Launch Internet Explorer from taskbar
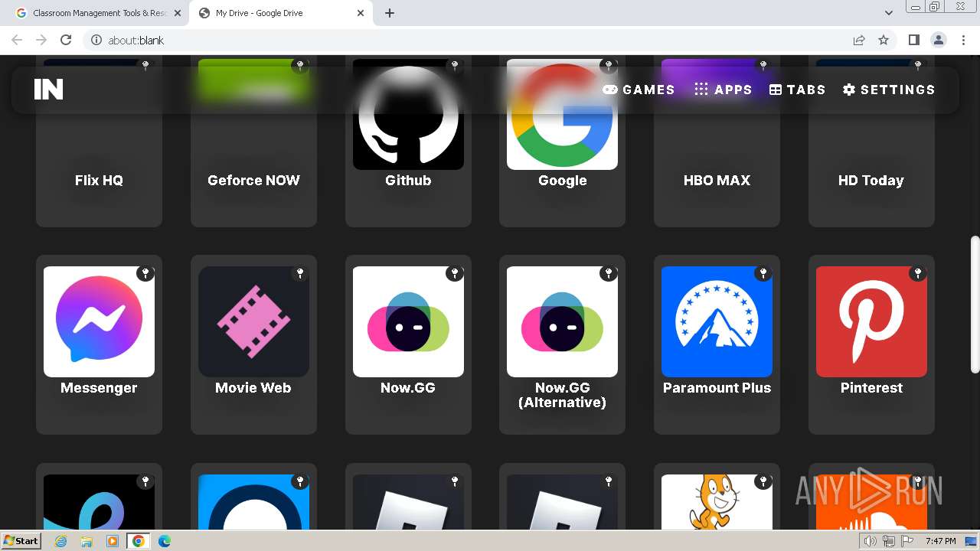This screenshot has width=980, height=551. 60,541
